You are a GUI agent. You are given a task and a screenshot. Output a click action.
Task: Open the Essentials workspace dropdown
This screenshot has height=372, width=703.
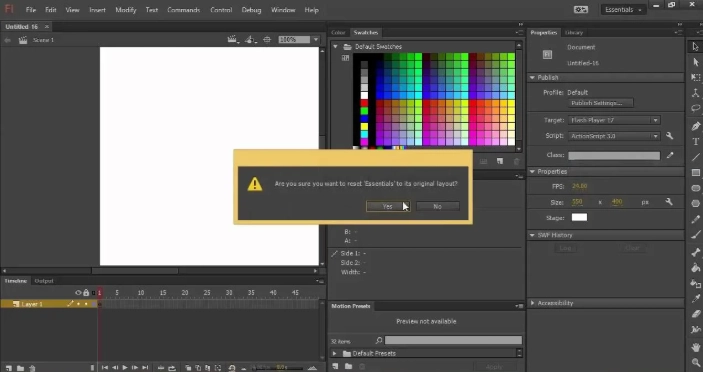[x=623, y=9]
